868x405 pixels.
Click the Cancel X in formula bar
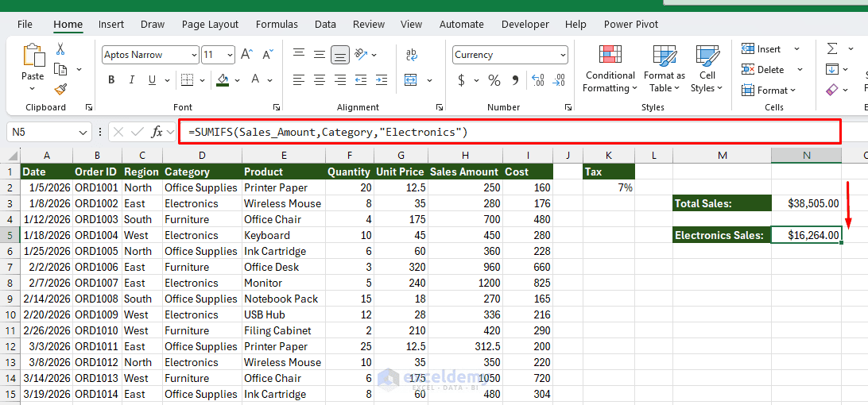click(118, 133)
